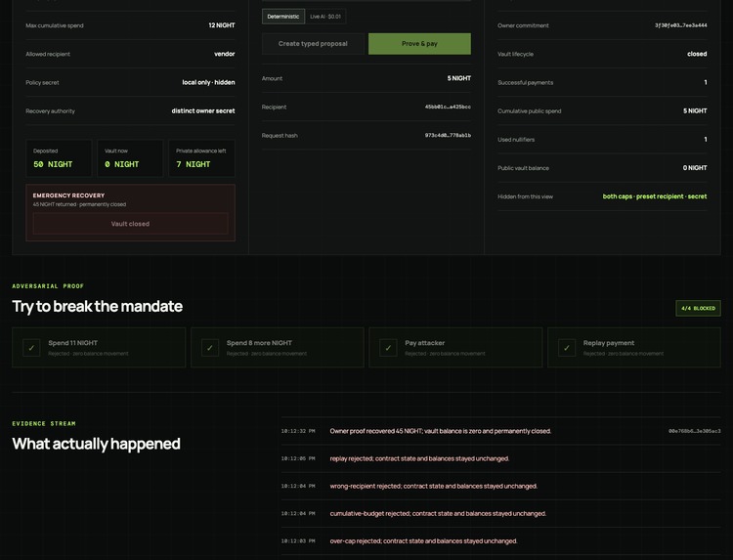The image size is (733, 560).
Task: Click 'Try to break the mandate' heading
Action: (x=97, y=306)
